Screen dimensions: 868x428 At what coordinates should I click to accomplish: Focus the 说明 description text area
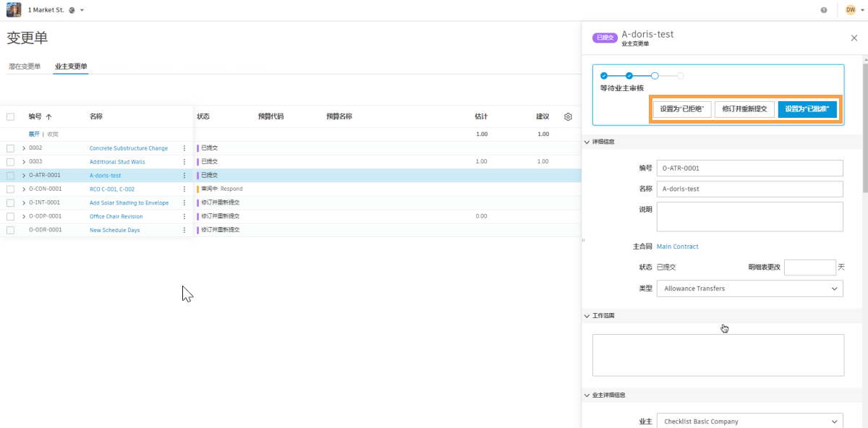point(750,217)
